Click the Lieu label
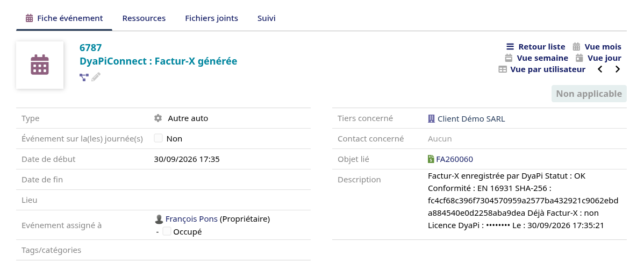This screenshot has width=644, height=269. coord(29,200)
